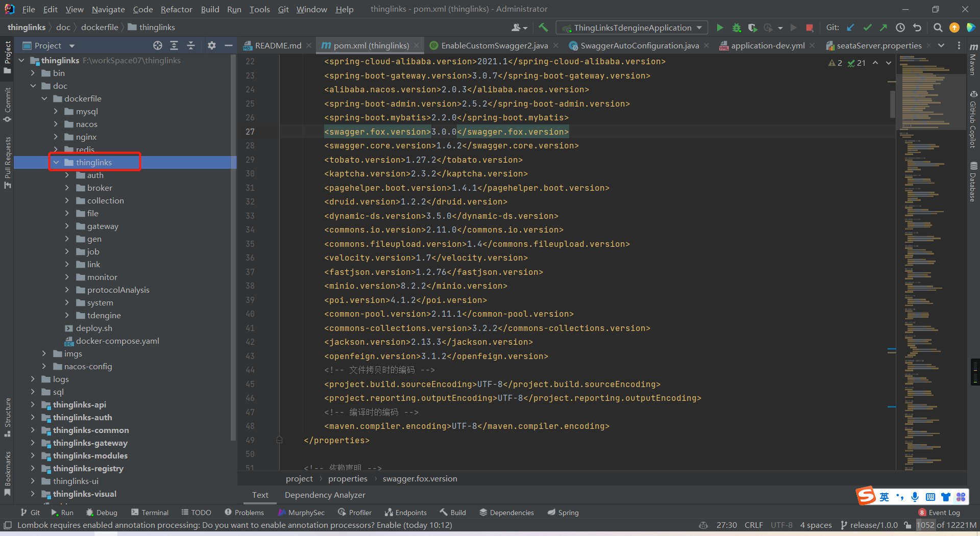This screenshot has height=536, width=980.
Task: Open the ThingLinksTdengineApplication run configuration dropdown
Action: tap(632, 28)
